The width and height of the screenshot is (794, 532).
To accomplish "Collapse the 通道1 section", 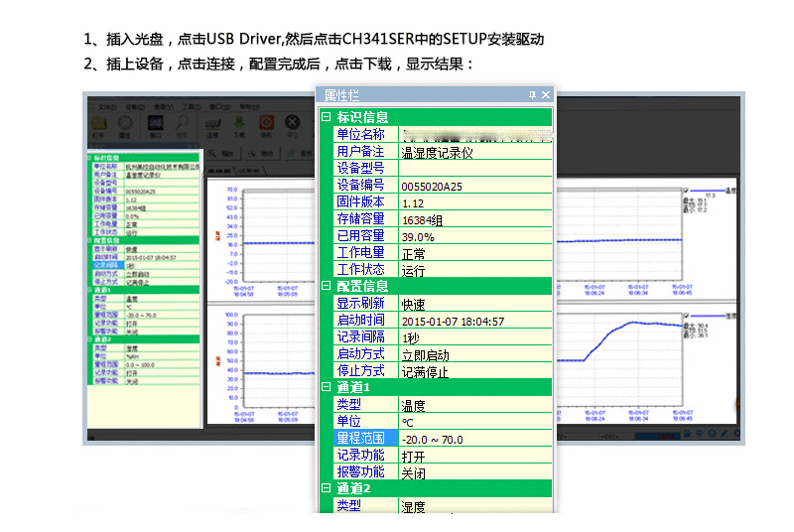I will coord(326,387).
